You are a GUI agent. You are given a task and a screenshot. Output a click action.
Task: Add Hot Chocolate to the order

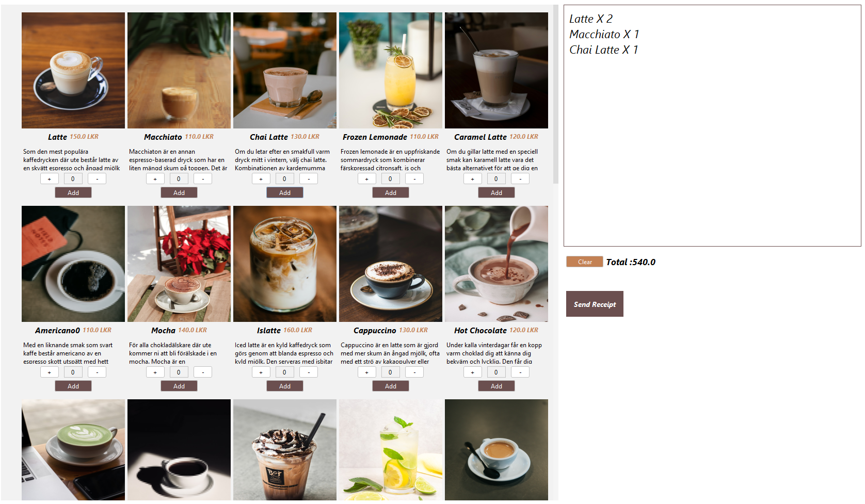click(x=496, y=386)
